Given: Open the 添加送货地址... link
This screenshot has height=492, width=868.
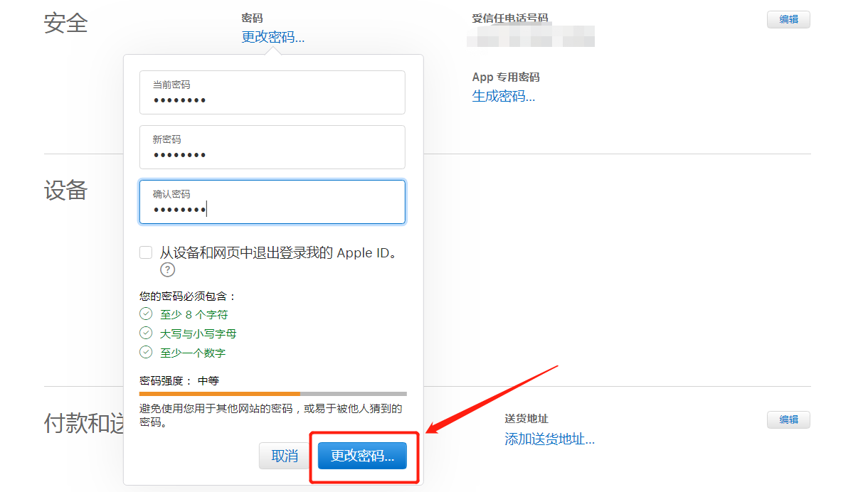Looking at the screenshot, I should pos(549,439).
